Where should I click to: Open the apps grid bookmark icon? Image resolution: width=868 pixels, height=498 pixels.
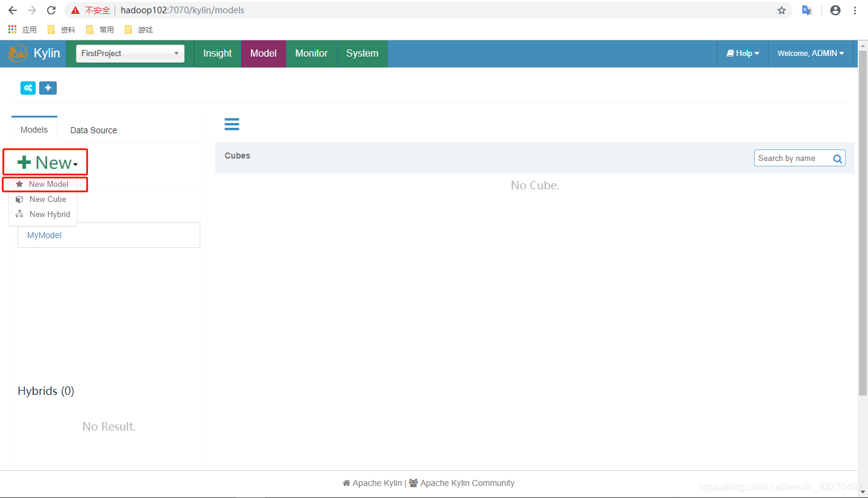pos(12,29)
